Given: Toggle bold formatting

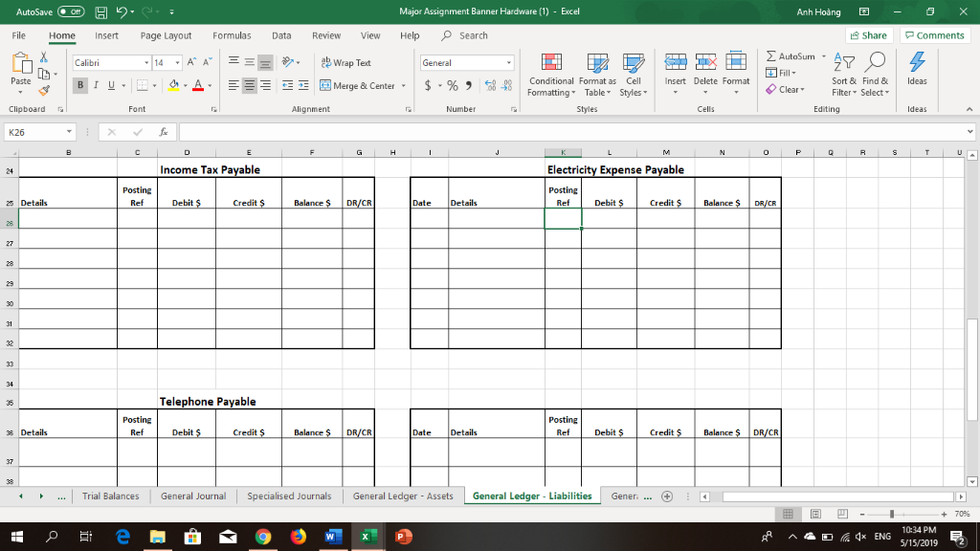Looking at the screenshot, I should coord(79,85).
